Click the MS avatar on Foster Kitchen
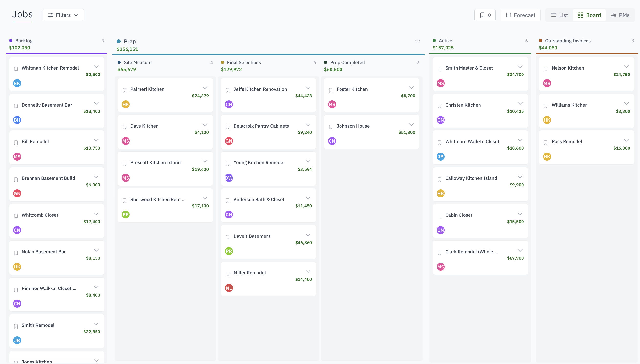Image resolution: width=640 pixels, height=364 pixels. point(332,105)
